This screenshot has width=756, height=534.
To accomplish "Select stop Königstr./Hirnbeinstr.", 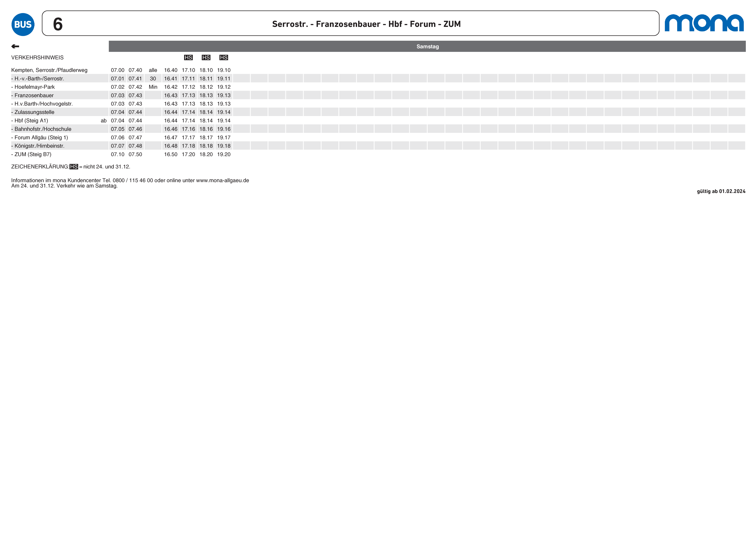I will coord(38,146).
